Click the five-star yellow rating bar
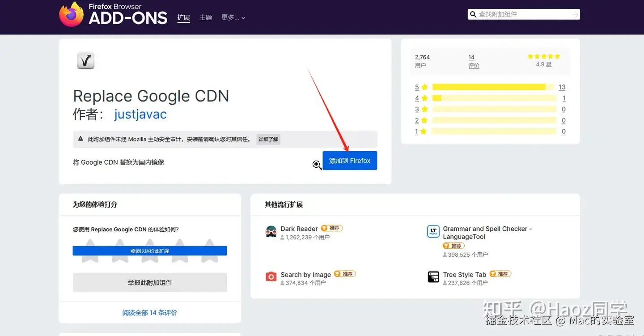644x336 pixels. click(x=493, y=87)
